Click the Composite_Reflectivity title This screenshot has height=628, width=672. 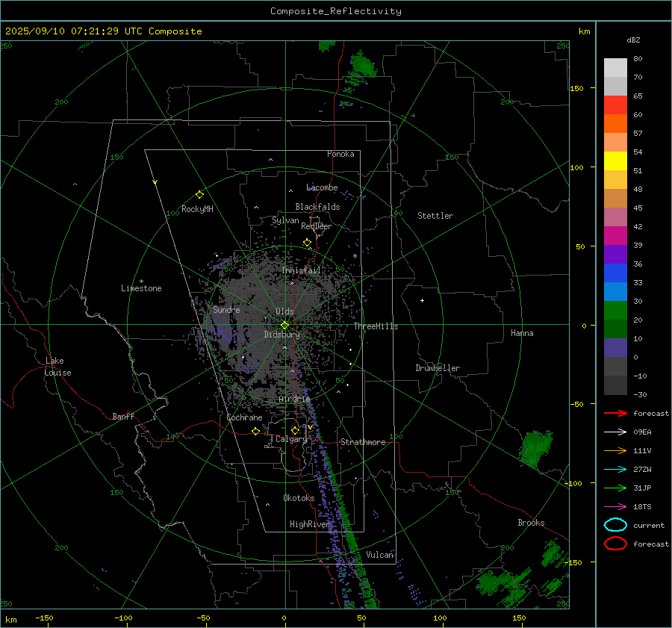pyautogui.click(x=336, y=11)
